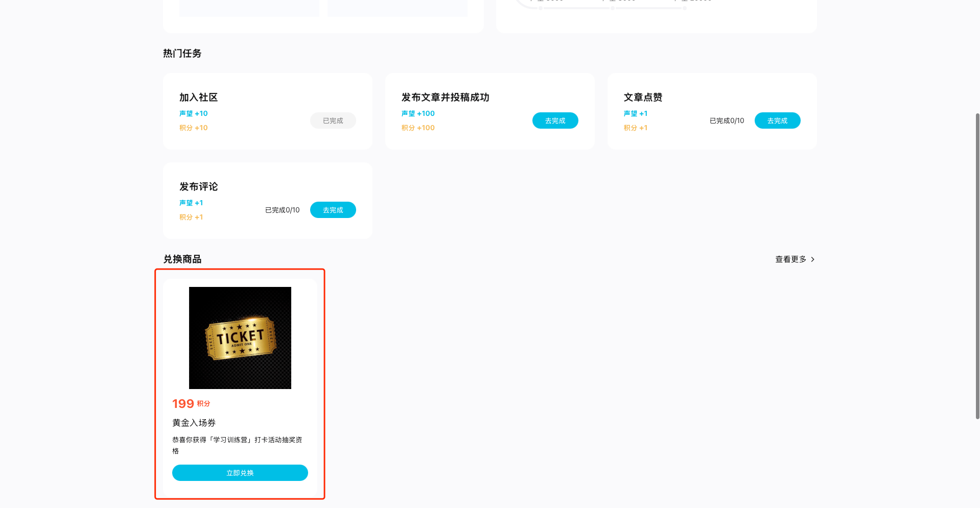980x508 pixels.
Task: Click the 热门任务 section heading
Action: [182, 53]
